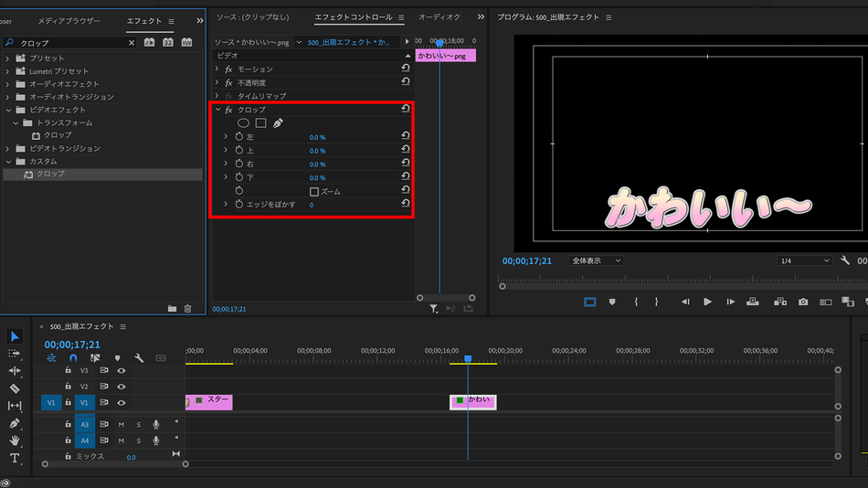This screenshot has width=868, height=488.
Task: Expand the Lumetri presets folder
Action: click(7, 71)
